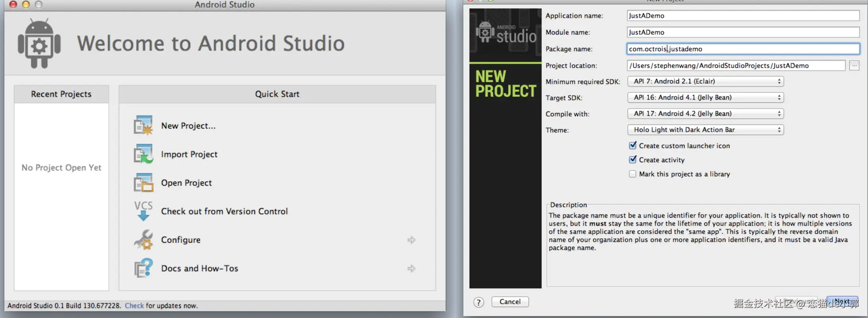Open the Target SDK dropdown
Image resolution: width=868 pixels, height=318 pixels.
pyautogui.click(x=705, y=98)
